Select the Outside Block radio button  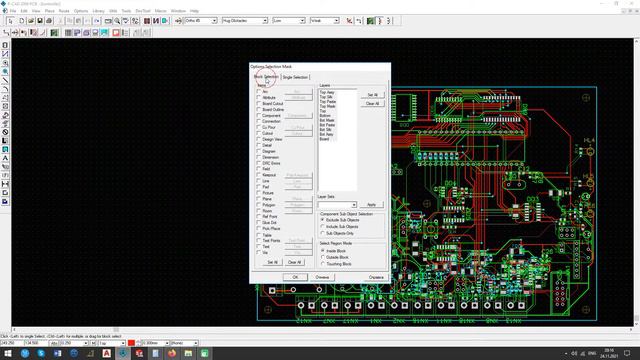tap(323, 258)
